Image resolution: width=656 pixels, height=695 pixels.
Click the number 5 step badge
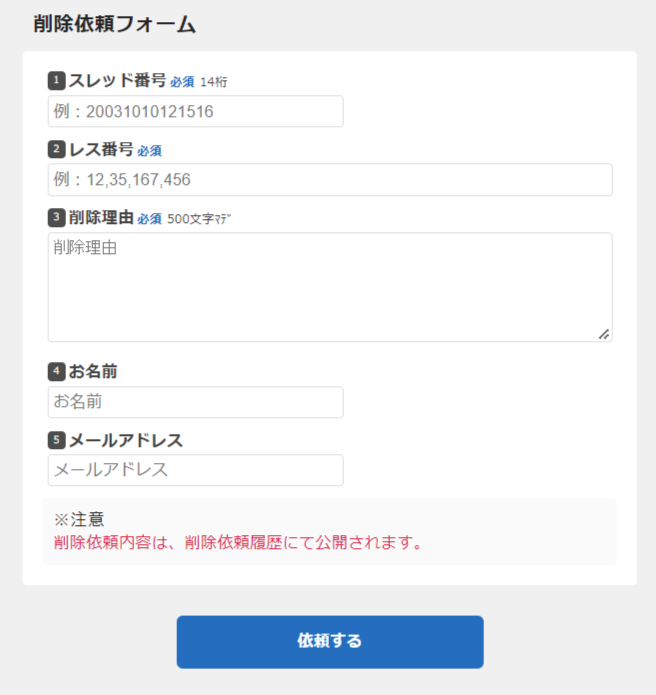56,440
